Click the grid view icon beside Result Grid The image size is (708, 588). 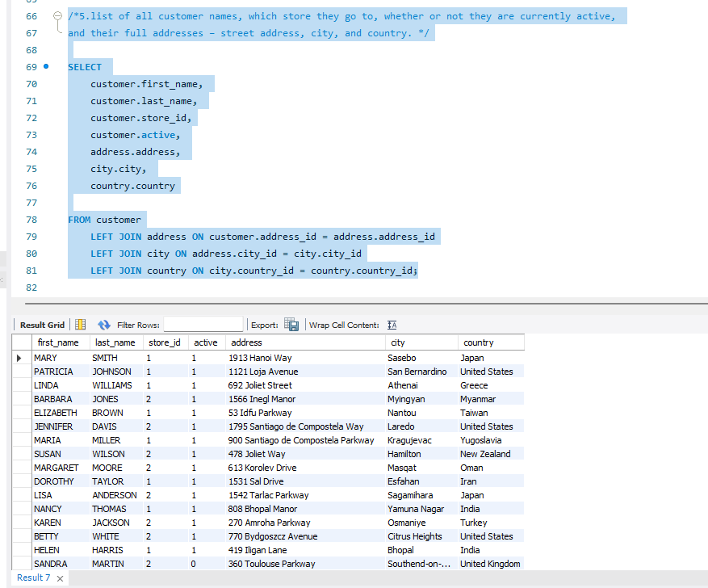78,325
